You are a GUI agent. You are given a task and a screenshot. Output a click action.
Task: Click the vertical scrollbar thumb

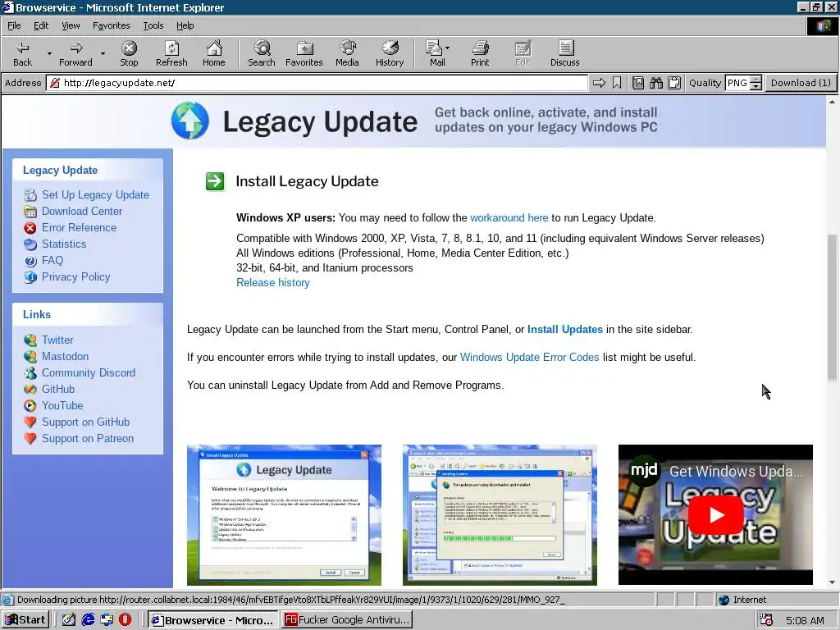[x=832, y=307]
